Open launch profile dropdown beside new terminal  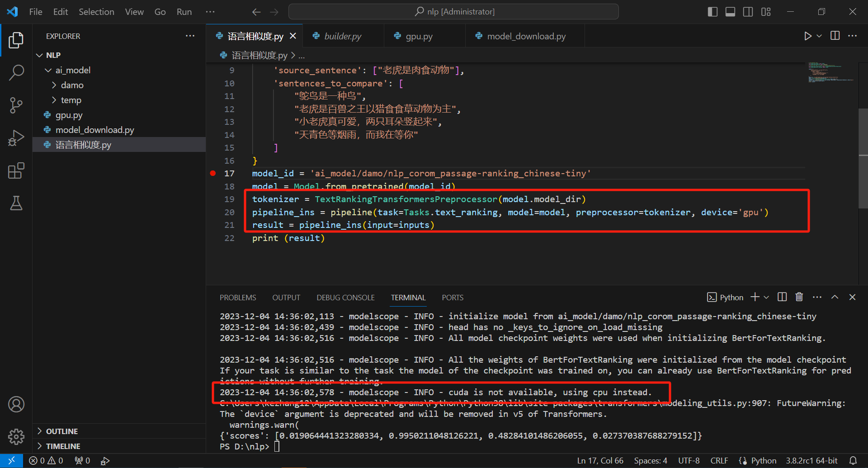pyautogui.click(x=766, y=297)
